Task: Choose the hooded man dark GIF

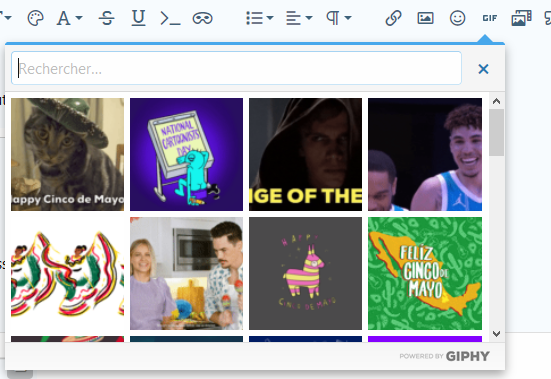Action: (x=305, y=155)
